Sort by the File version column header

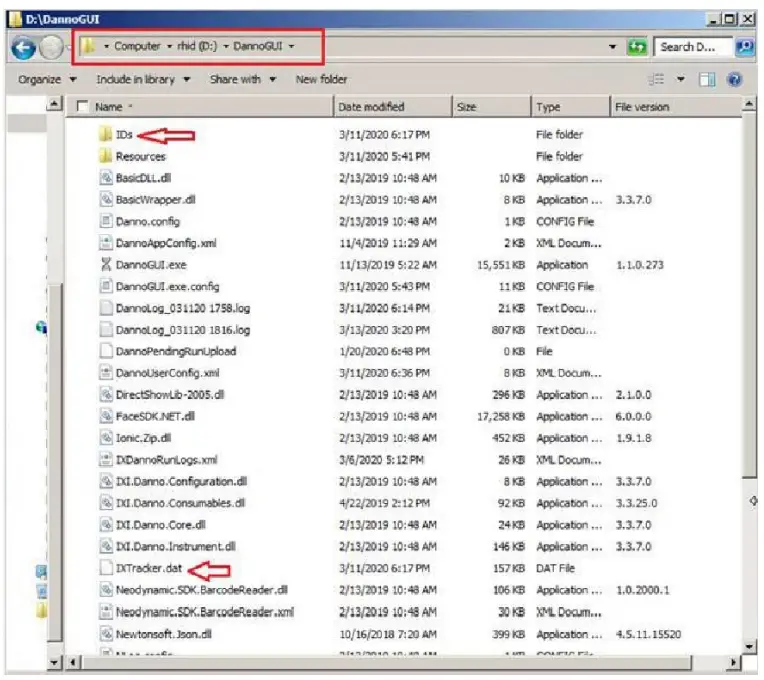[x=676, y=107]
